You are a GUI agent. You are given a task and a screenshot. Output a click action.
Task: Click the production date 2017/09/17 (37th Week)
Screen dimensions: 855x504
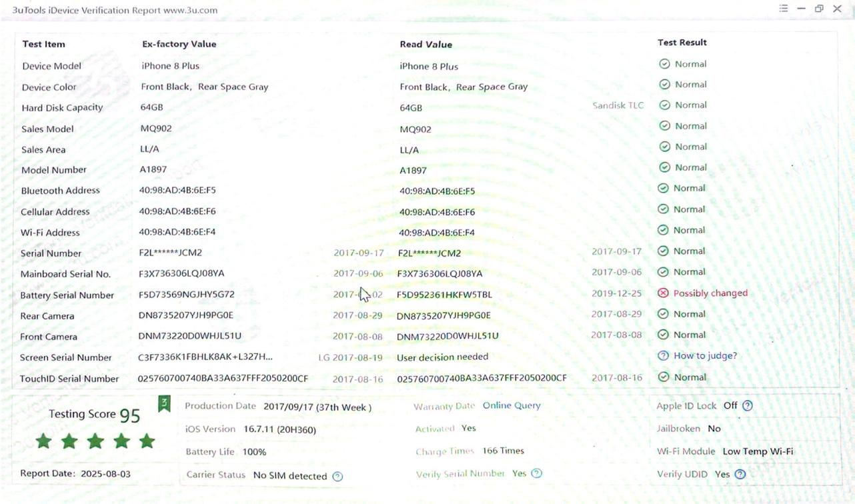tap(317, 407)
